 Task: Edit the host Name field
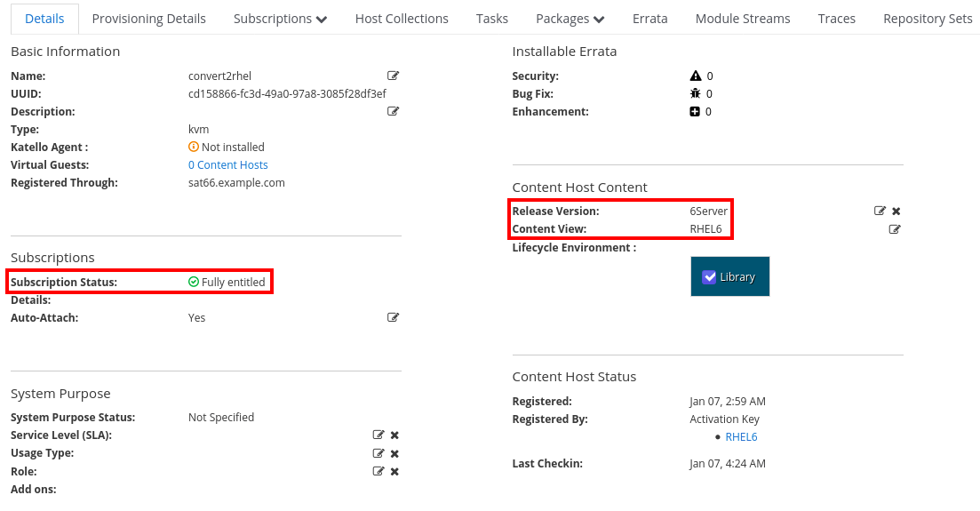[393, 76]
